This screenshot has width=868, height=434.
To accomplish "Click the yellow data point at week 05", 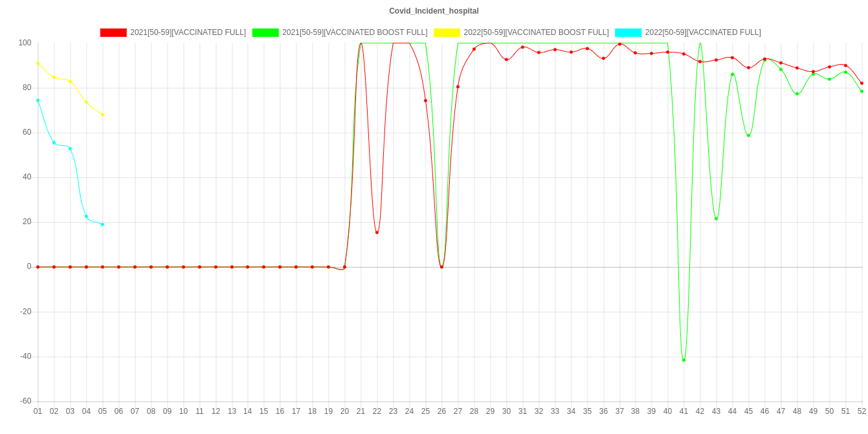I will 102,115.
